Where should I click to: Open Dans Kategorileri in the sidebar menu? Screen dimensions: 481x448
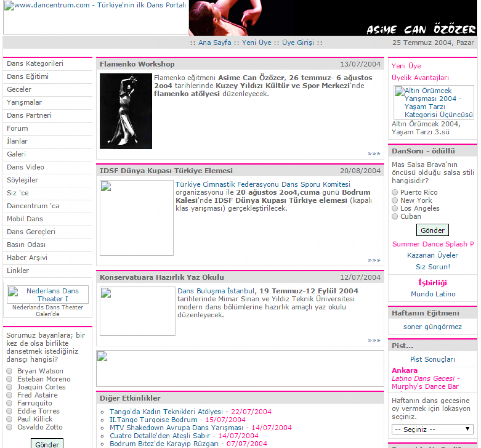click(35, 63)
